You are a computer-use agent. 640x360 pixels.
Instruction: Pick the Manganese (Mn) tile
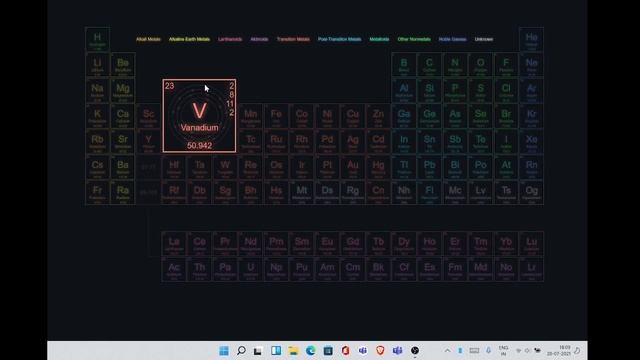click(x=251, y=116)
